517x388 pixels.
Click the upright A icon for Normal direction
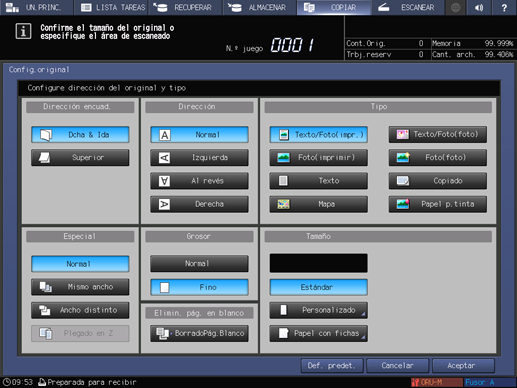pos(164,135)
